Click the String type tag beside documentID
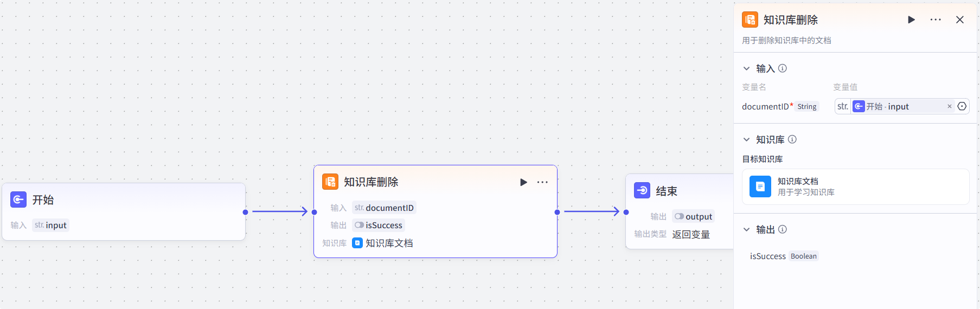This screenshot has width=980, height=309. point(807,107)
